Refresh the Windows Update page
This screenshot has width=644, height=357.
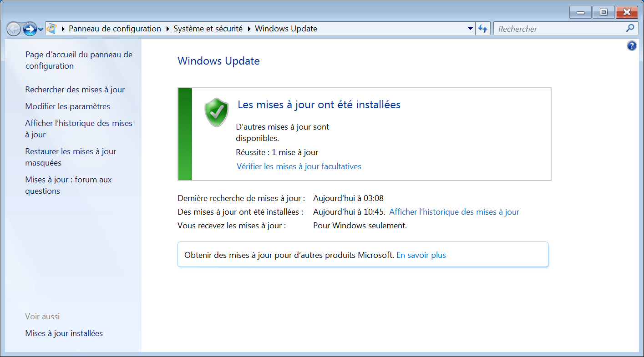pos(482,29)
